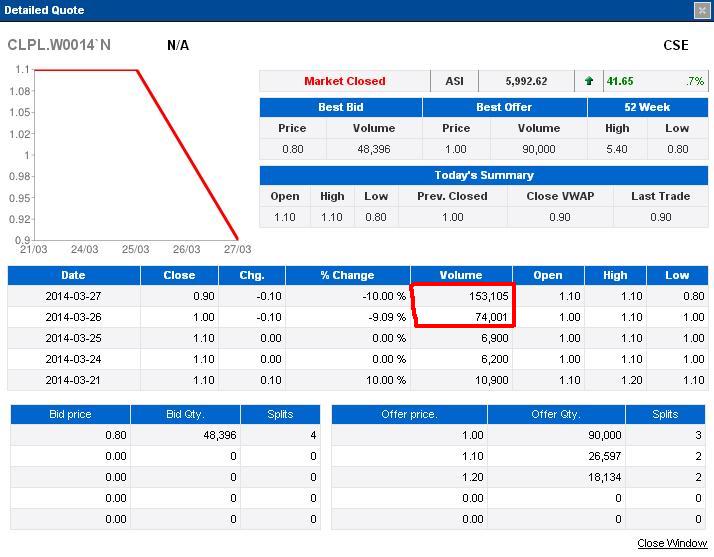The height and width of the screenshot is (557, 714).
Task: Click the volume value 74,001
Action: 491,317
